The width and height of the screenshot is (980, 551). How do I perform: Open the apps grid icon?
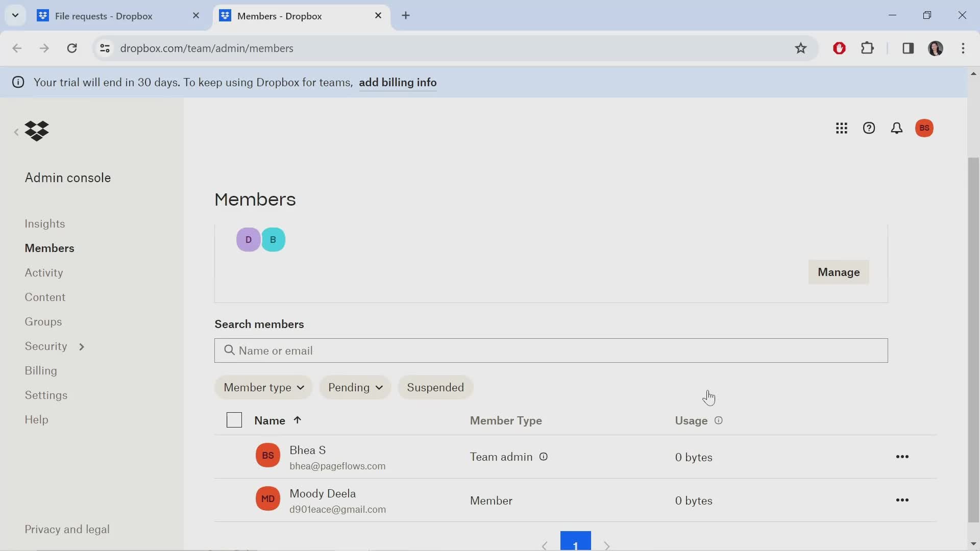(842, 128)
